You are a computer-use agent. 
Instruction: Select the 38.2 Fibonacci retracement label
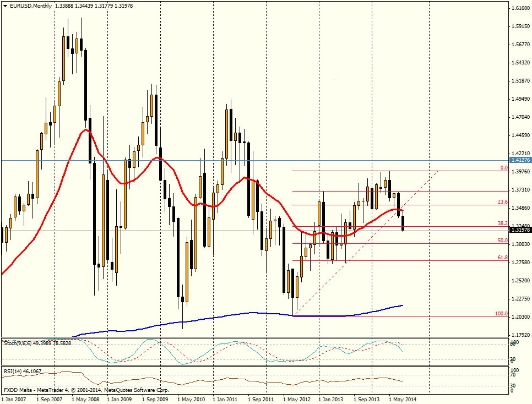[502, 223]
